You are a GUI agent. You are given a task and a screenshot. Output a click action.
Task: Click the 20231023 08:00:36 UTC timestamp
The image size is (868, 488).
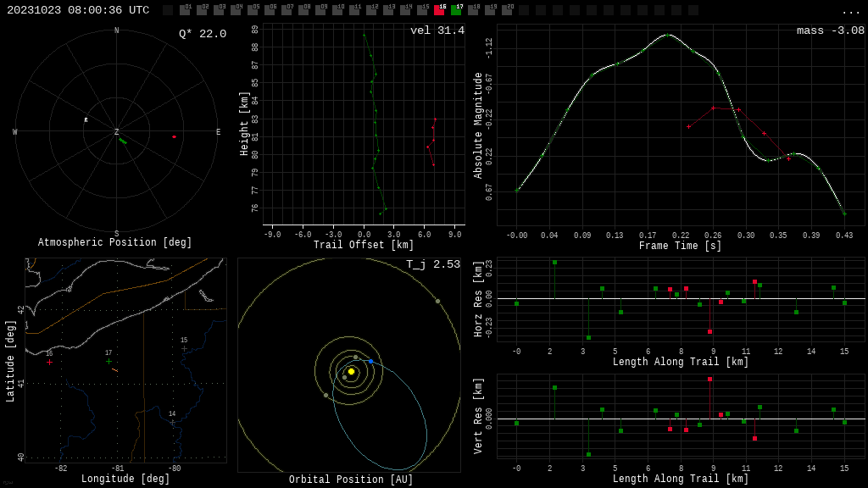pyautogui.click(x=78, y=10)
